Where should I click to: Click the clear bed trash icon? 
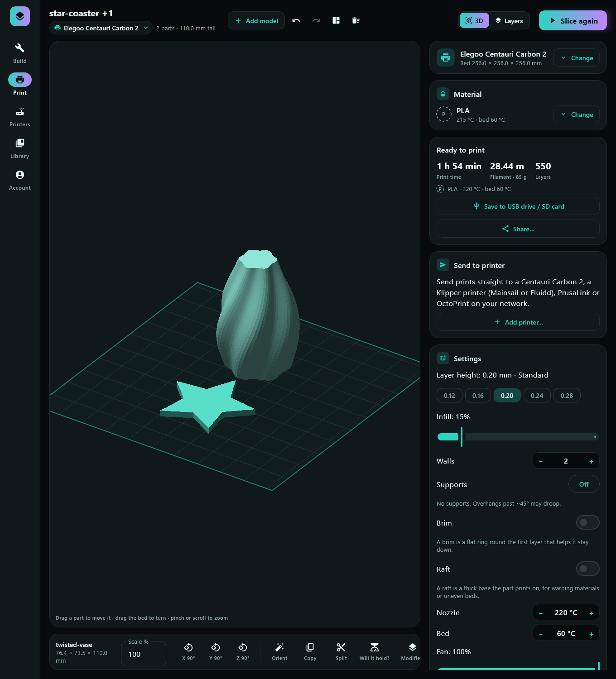pos(356,20)
